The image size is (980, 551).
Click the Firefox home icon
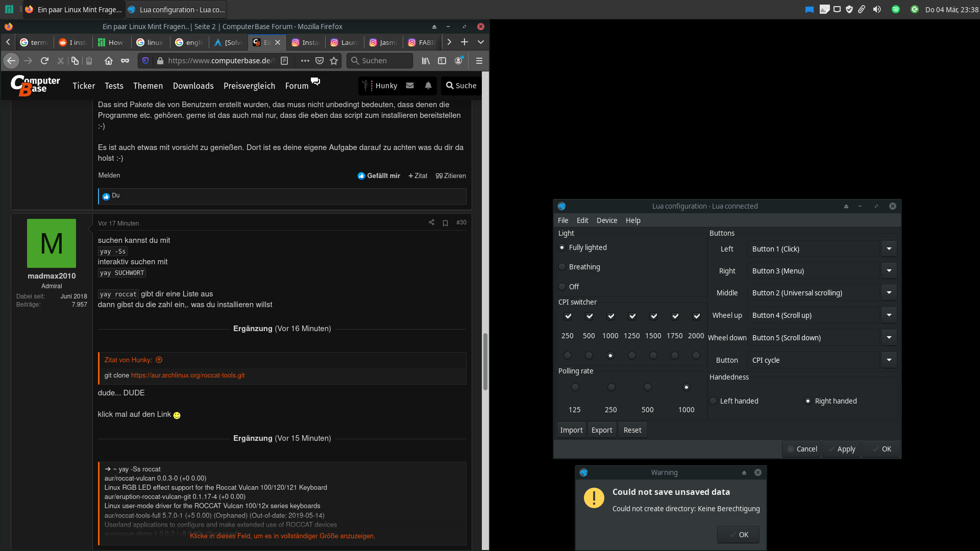pyautogui.click(x=109, y=61)
